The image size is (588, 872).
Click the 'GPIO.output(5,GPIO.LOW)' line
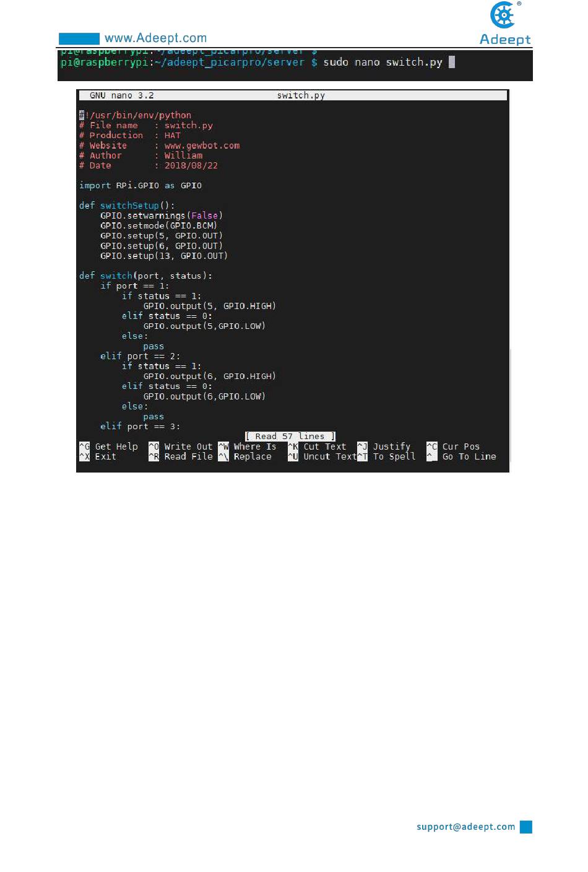coord(204,326)
